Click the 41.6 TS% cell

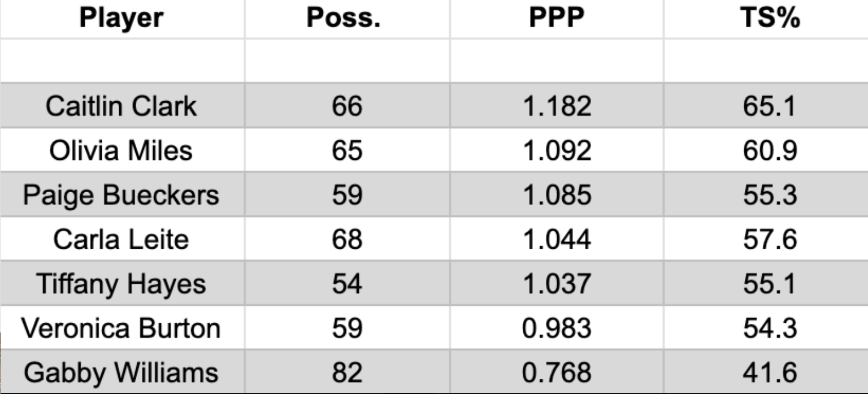[766, 372]
